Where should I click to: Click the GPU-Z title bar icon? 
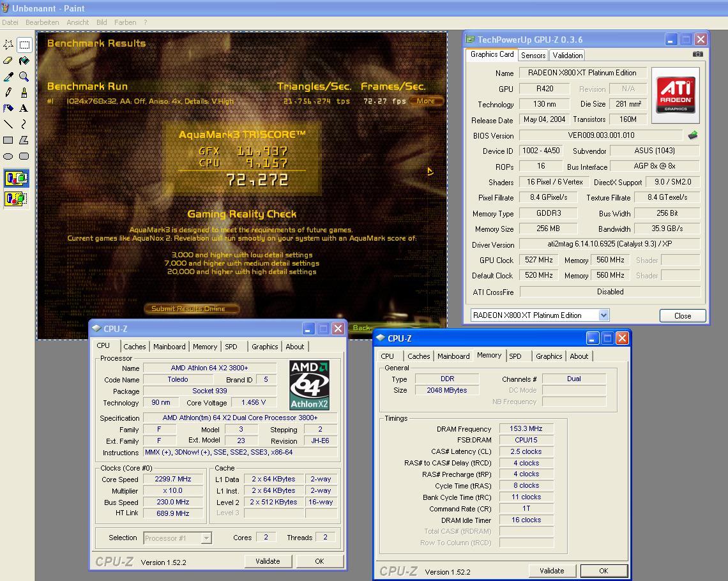pos(470,40)
